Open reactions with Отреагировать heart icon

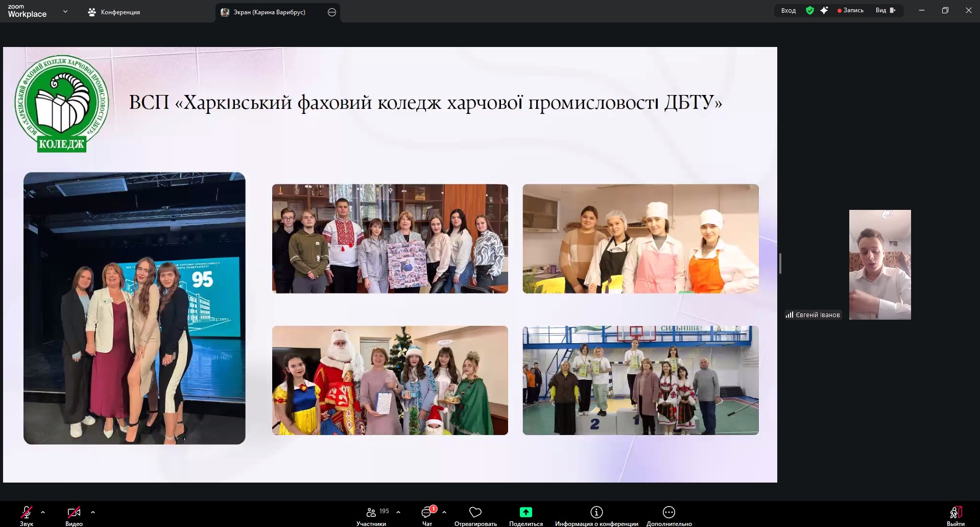pos(475,512)
